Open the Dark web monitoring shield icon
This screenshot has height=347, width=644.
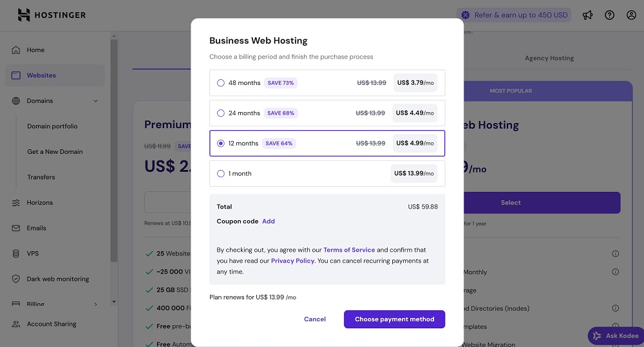(x=16, y=279)
